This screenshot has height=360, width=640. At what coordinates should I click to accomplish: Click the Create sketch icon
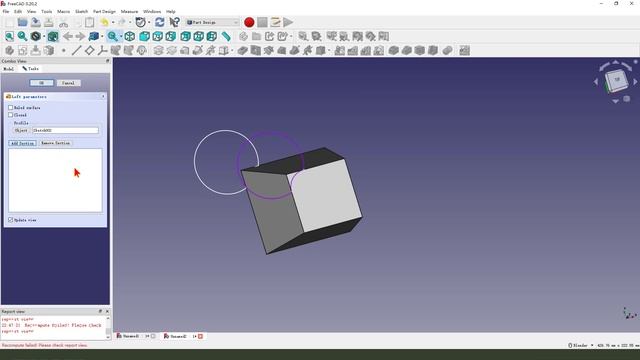[x=22, y=51]
